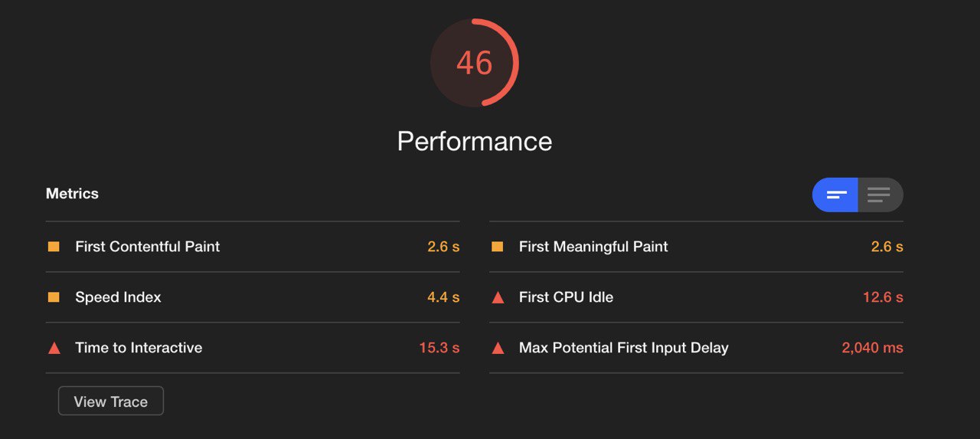Click the red triangle beside Time to Interactive
The width and height of the screenshot is (980, 439).
[x=54, y=348]
